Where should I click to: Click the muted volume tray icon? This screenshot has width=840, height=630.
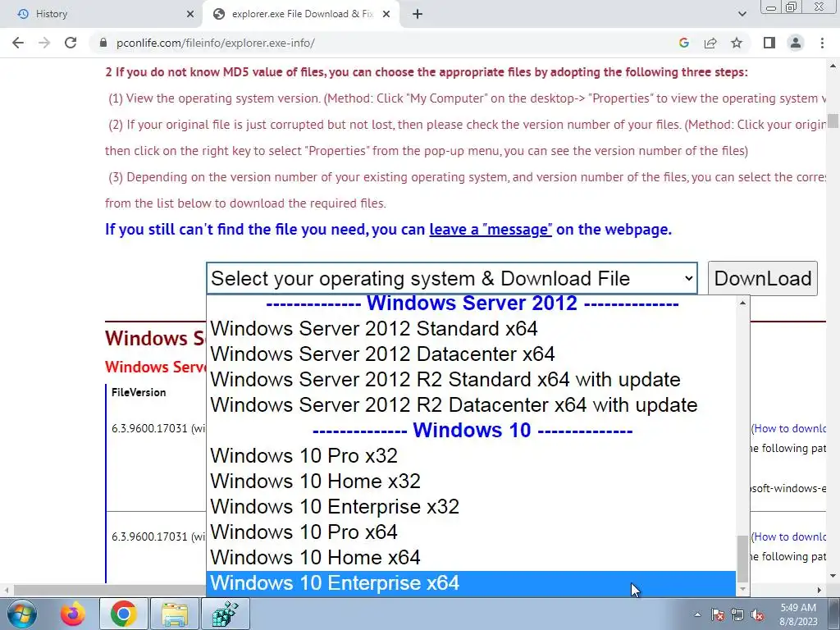tap(757, 614)
